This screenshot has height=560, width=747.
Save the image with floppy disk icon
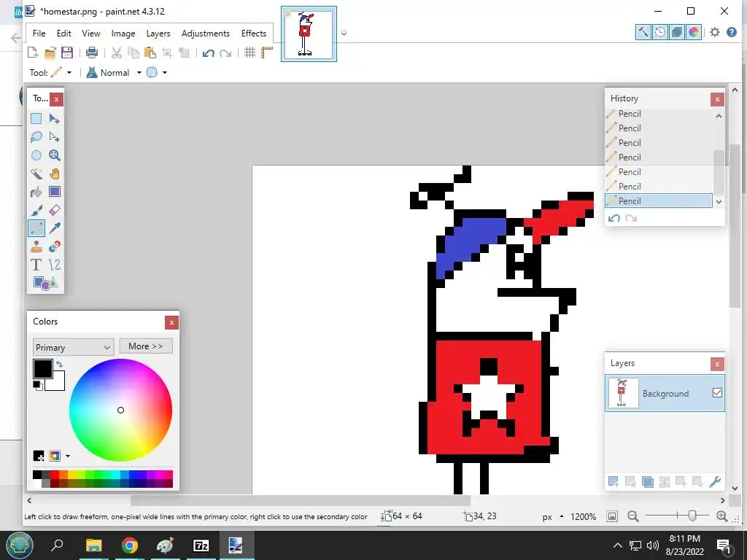tap(66, 52)
